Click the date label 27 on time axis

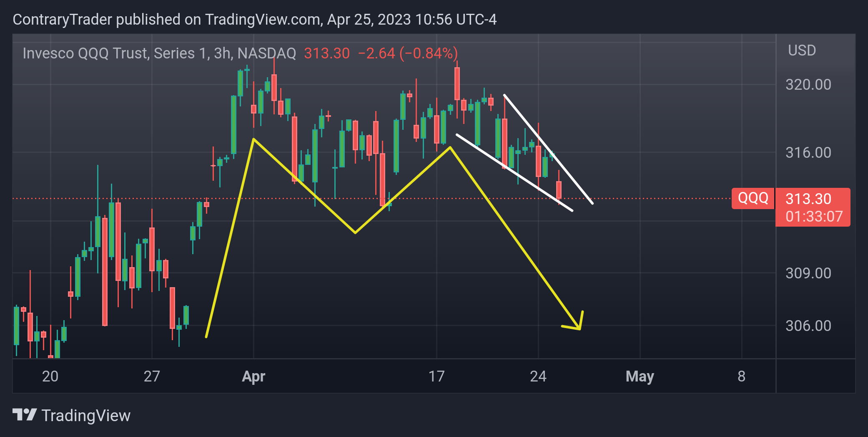click(x=152, y=376)
